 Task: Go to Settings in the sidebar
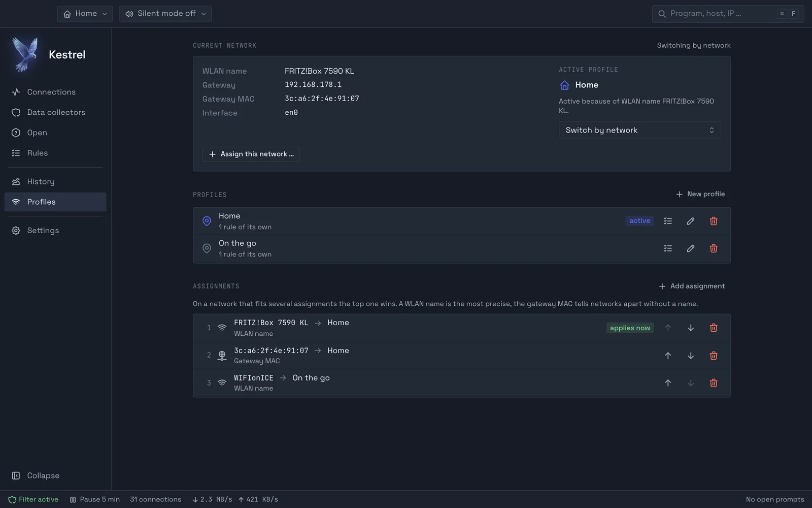click(55, 230)
